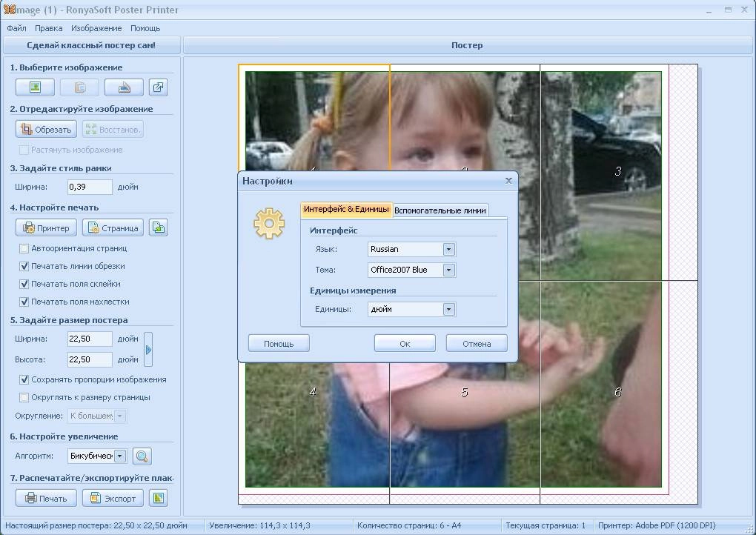Switch to Вспомогательные линии tab
The width and height of the screenshot is (756, 535).
coord(440,210)
